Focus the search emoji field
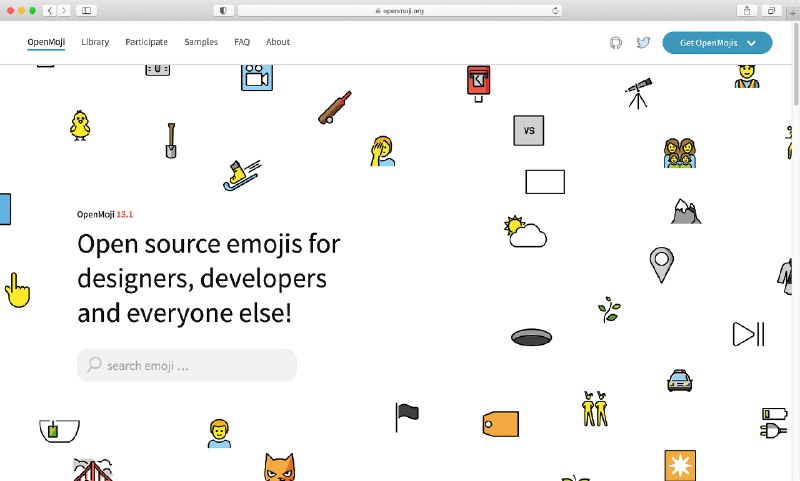The height and width of the screenshot is (481, 800). click(x=187, y=365)
